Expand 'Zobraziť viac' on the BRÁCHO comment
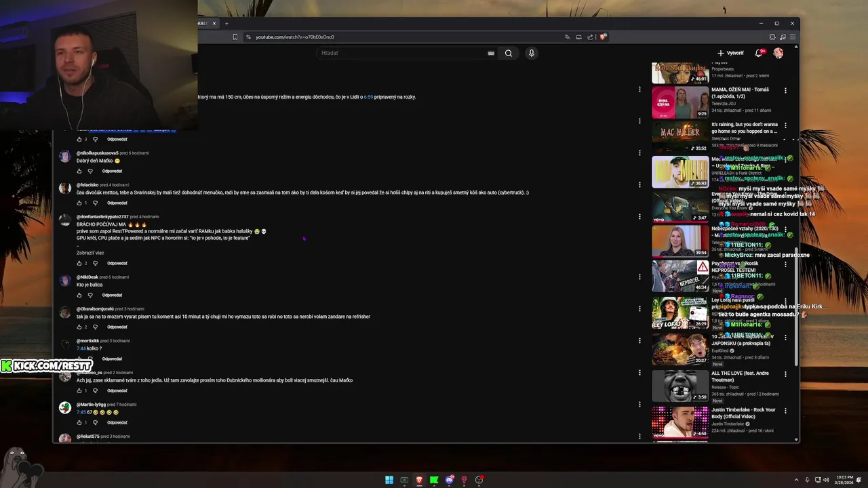 90,253
